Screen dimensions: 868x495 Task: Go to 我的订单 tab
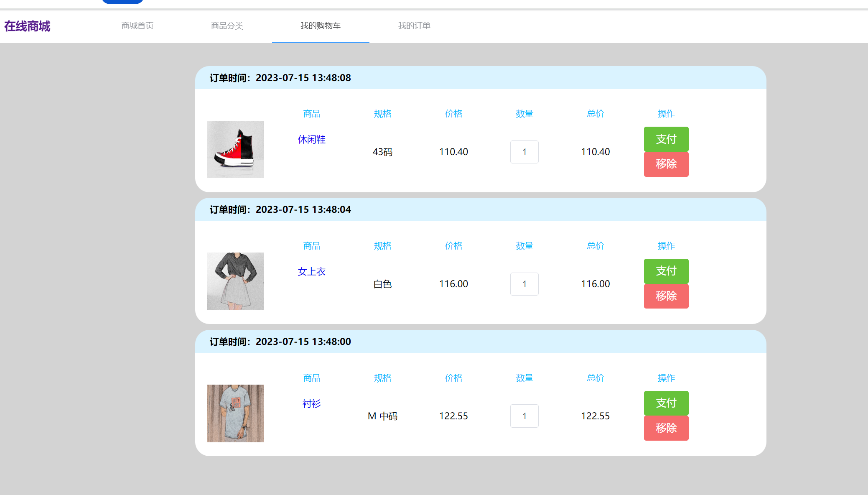pos(414,26)
